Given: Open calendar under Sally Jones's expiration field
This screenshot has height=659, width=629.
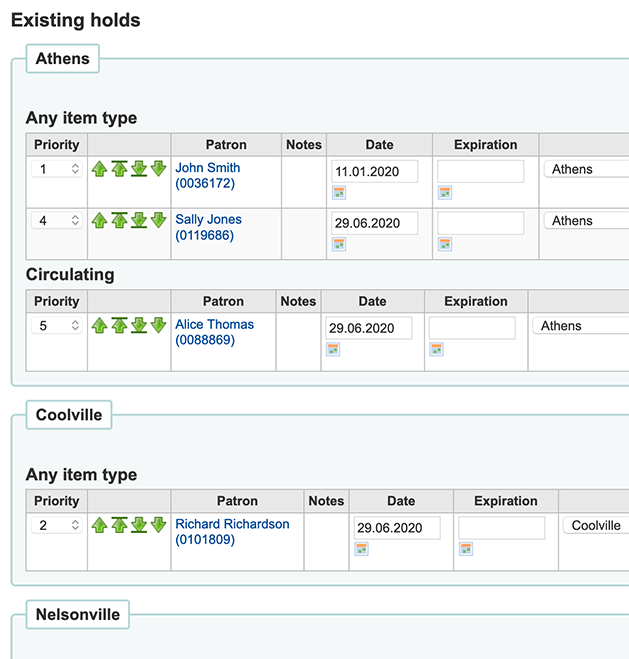Looking at the screenshot, I should click(x=445, y=244).
